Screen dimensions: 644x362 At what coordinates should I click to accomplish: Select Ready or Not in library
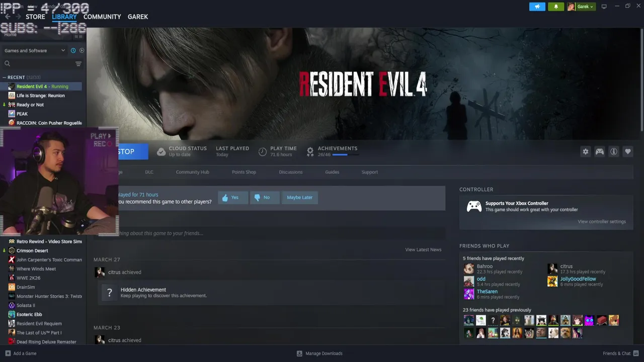pos(30,105)
